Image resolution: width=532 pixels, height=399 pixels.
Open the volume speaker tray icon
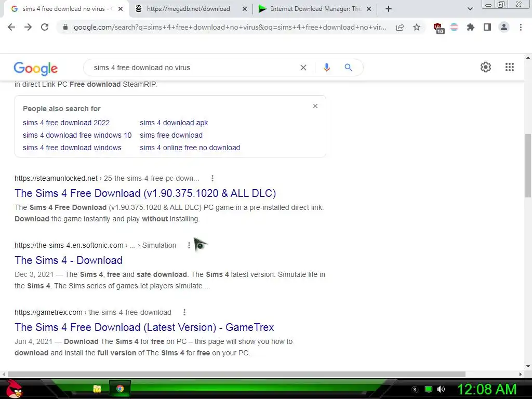[x=441, y=389]
